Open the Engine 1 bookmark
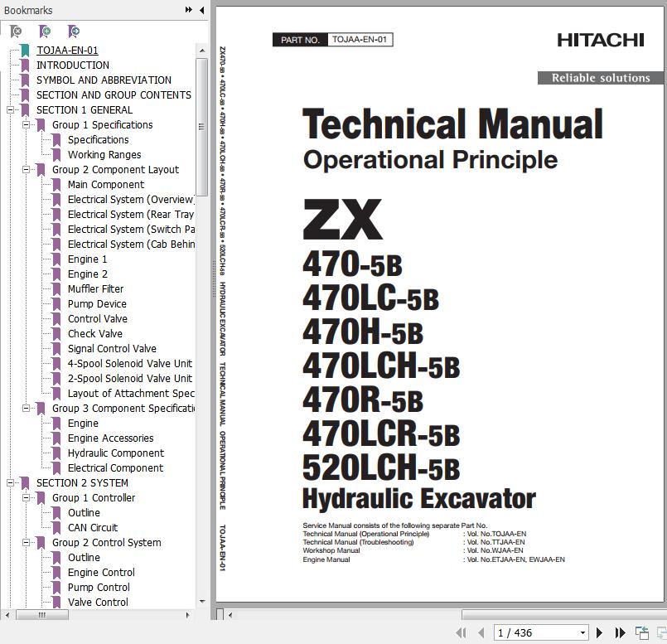The image size is (667, 644). 87,259
